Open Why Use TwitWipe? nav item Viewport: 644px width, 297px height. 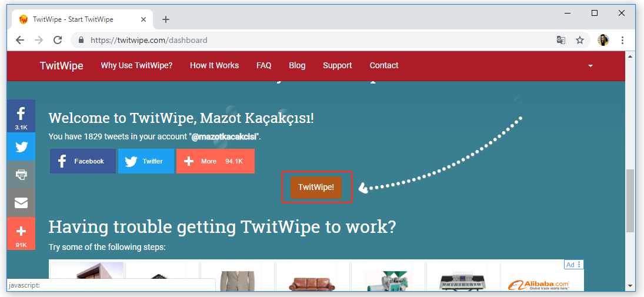136,65
